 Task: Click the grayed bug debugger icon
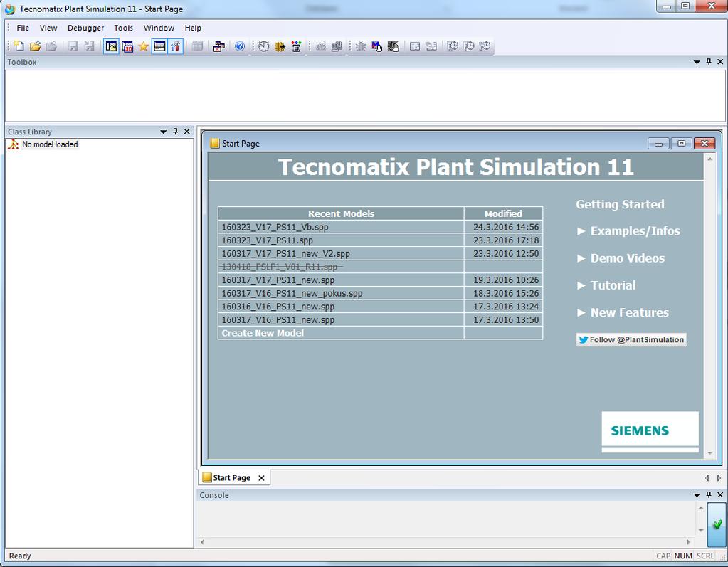361,46
